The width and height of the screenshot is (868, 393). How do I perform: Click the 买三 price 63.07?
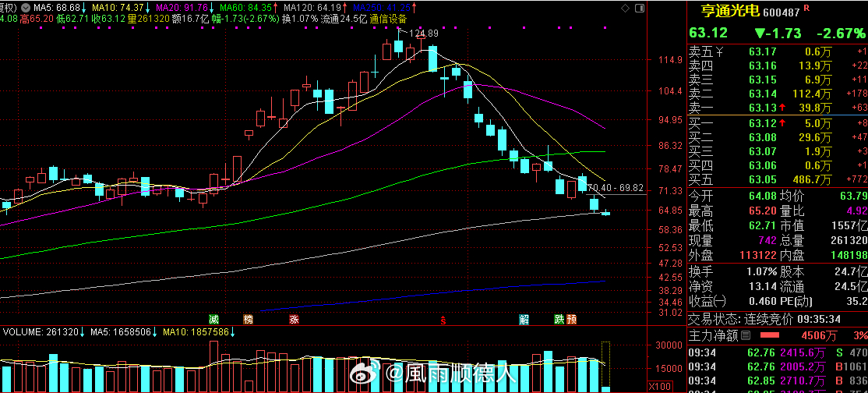[x=762, y=151]
